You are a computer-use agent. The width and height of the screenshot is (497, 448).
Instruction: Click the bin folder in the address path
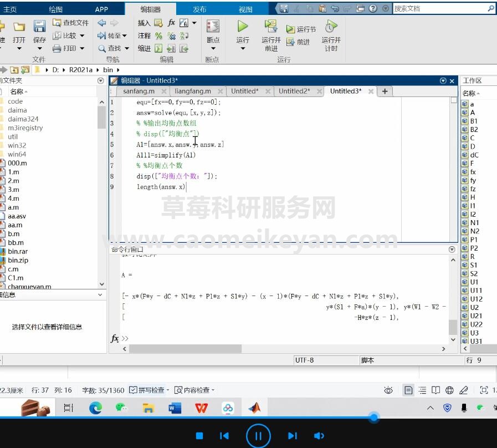pyautogui.click(x=108, y=70)
